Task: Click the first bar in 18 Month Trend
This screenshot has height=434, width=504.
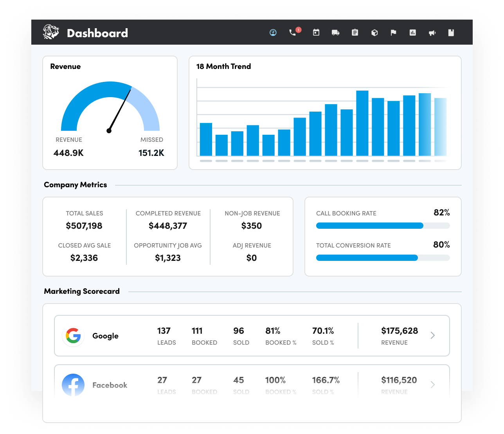Action: [x=206, y=139]
